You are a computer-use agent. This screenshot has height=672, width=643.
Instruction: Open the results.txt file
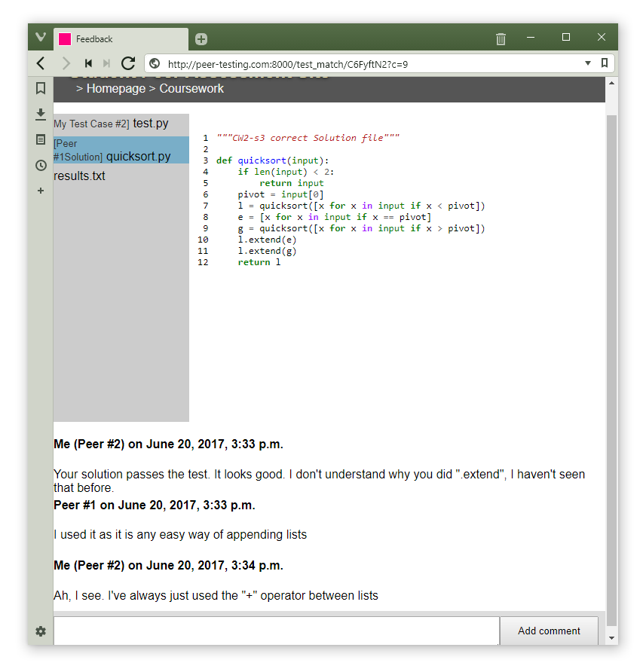click(x=79, y=176)
